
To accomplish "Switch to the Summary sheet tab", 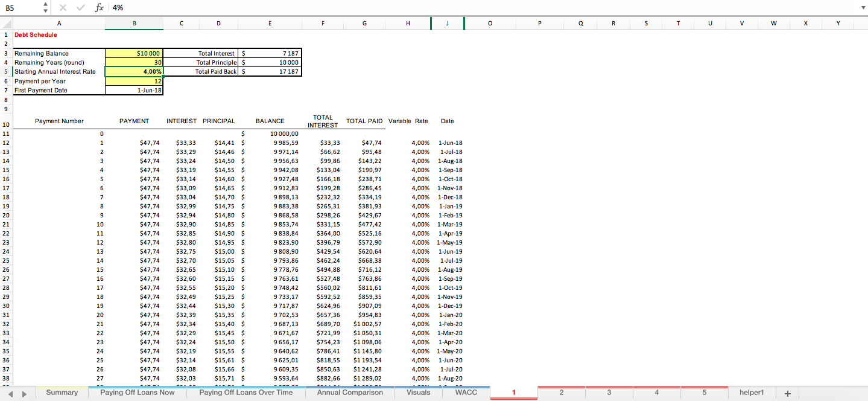I will point(62,393).
